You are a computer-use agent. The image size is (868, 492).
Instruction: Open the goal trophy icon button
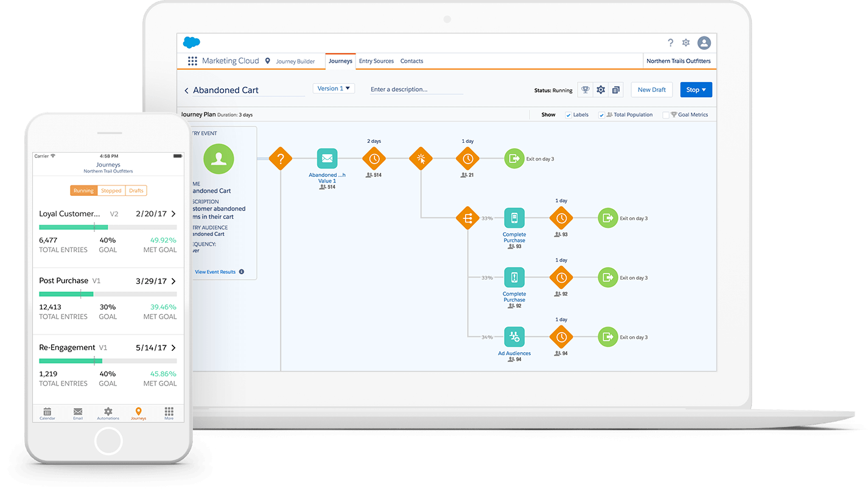tap(585, 90)
